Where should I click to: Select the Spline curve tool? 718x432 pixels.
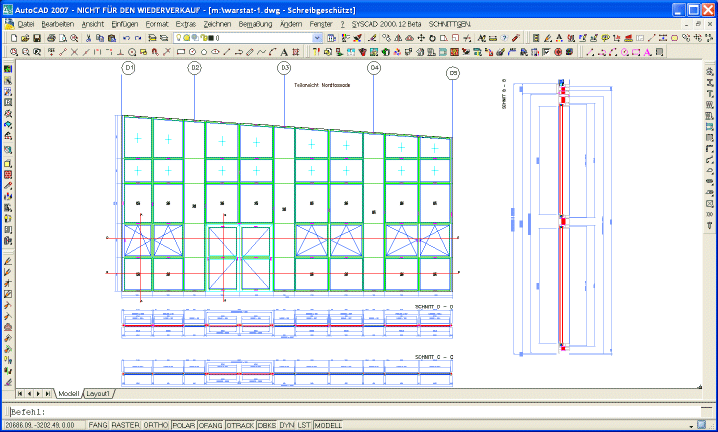[x=261, y=52]
